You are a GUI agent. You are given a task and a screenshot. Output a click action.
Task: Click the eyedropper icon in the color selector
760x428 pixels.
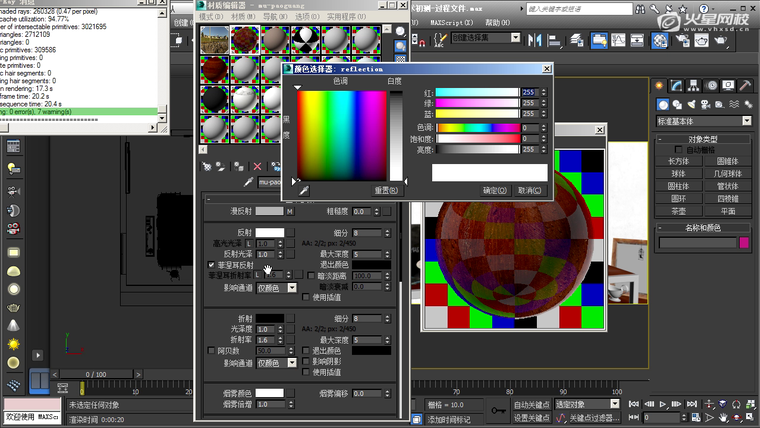(304, 190)
